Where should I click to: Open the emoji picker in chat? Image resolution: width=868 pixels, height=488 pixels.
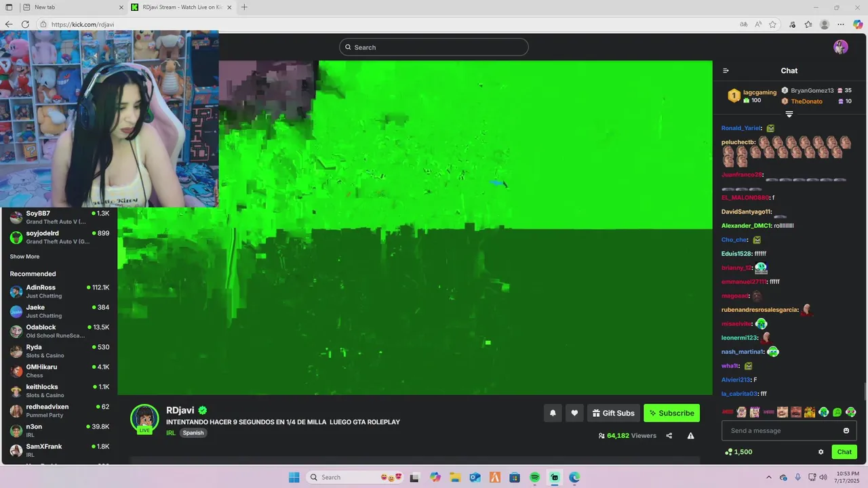click(846, 430)
